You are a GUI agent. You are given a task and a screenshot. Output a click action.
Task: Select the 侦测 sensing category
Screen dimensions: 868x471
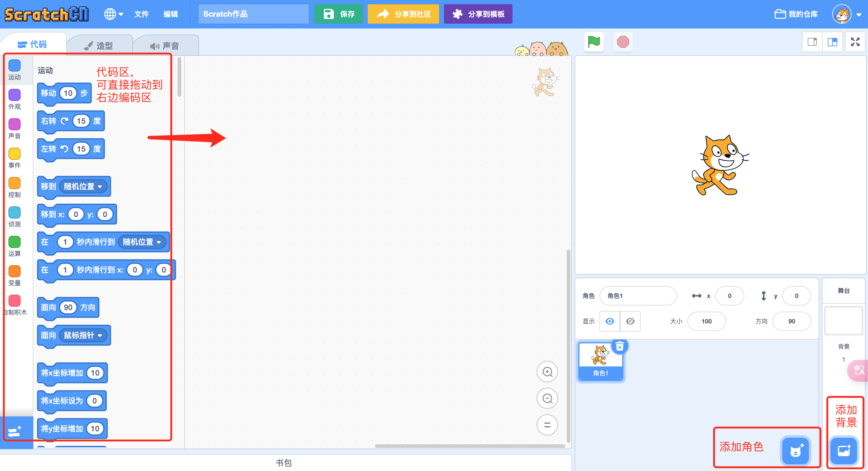point(15,217)
